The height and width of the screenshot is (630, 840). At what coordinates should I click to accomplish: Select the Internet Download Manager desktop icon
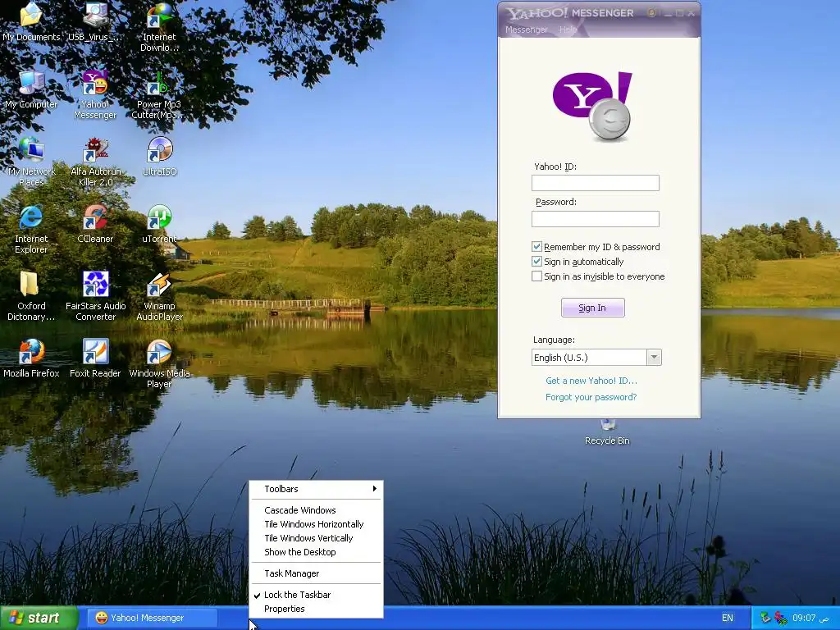(159, 27)
